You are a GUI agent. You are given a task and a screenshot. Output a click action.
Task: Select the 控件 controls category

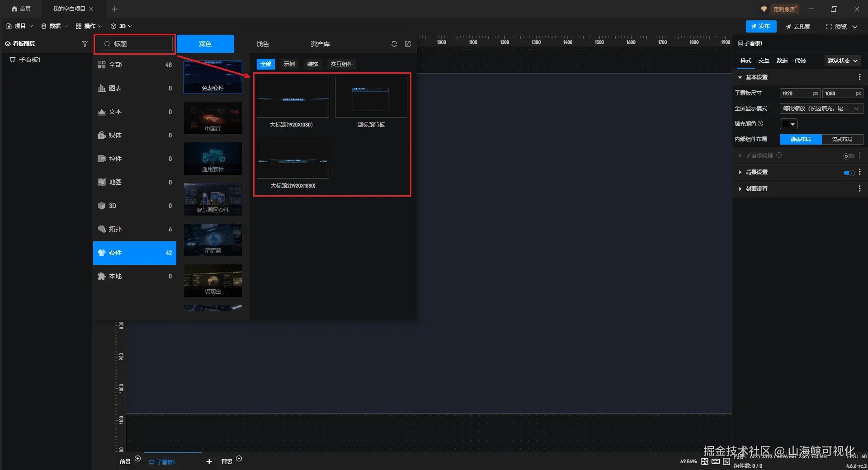135,159
